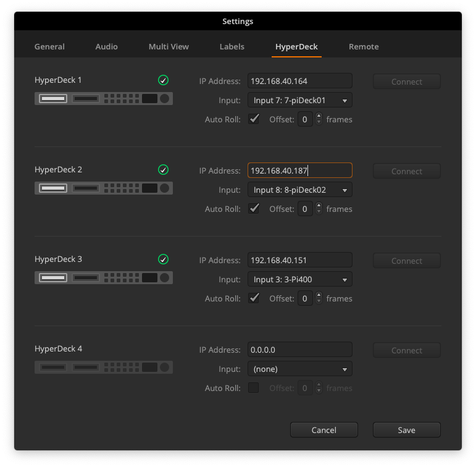476x467 pixels.
Task: Increase HyperDeck 3 offset frames stepper
Action: pyautogui.click(x=319, y=295)
